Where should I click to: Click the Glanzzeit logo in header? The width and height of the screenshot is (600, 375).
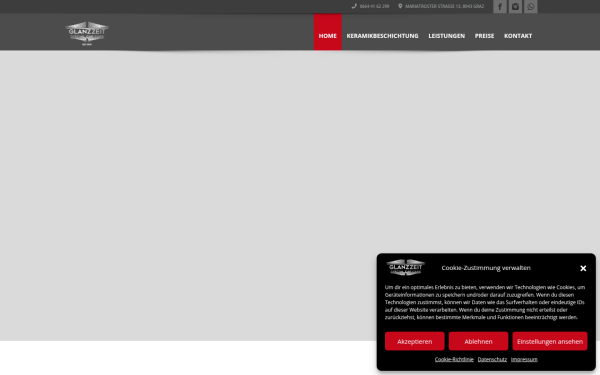coord(87,33)
